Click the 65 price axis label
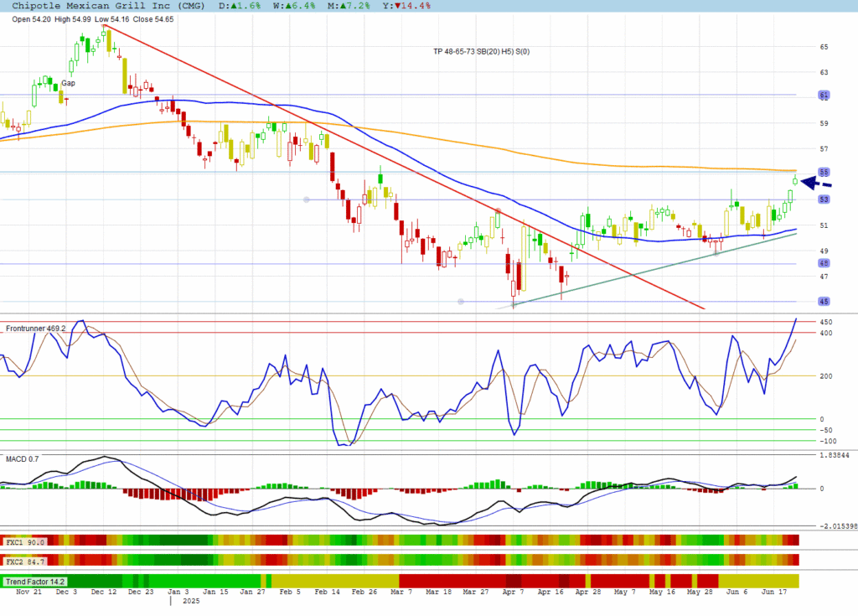The height and width of the screenshot is (616, 858). [x=824, y=47]
